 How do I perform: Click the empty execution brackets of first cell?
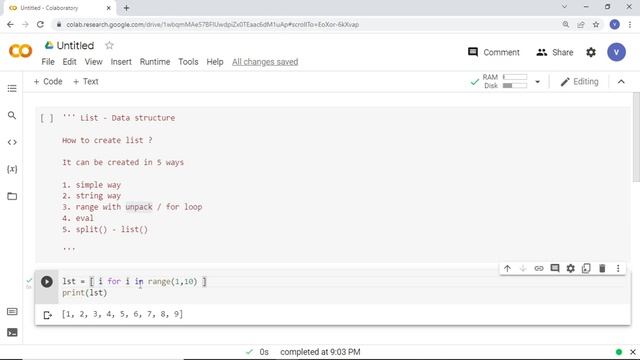[47, 118]
